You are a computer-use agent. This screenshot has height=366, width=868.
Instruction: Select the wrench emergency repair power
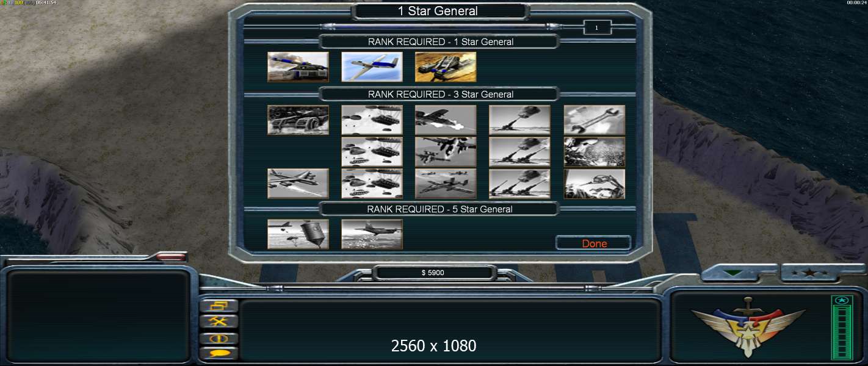point(595,120)
